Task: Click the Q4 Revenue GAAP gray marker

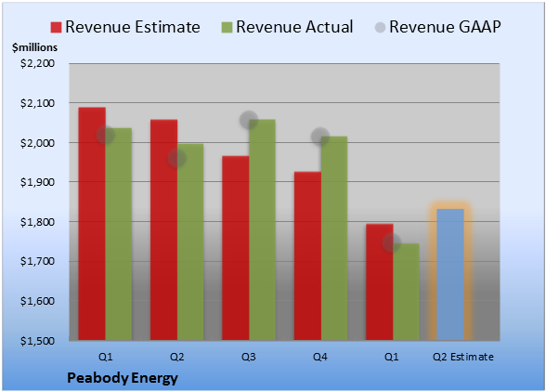Action: tap(320, 137)
